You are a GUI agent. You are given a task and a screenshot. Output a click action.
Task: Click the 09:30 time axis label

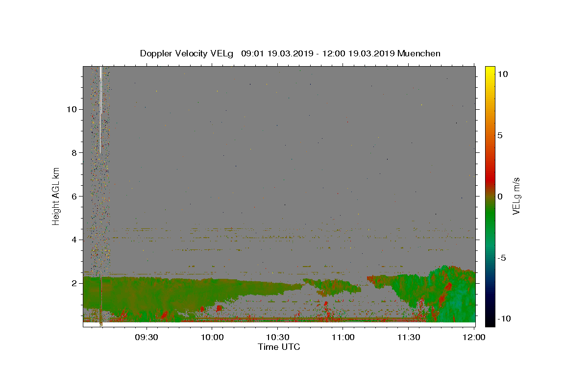(147, 337)
